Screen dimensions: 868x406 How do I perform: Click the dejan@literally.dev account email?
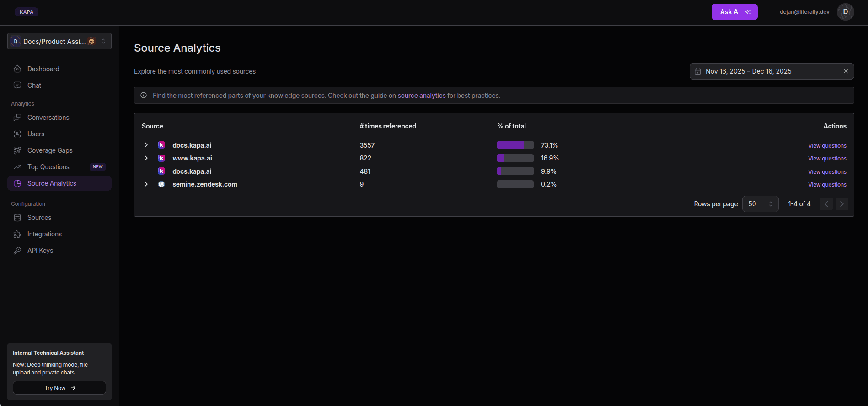pos(804,12)
